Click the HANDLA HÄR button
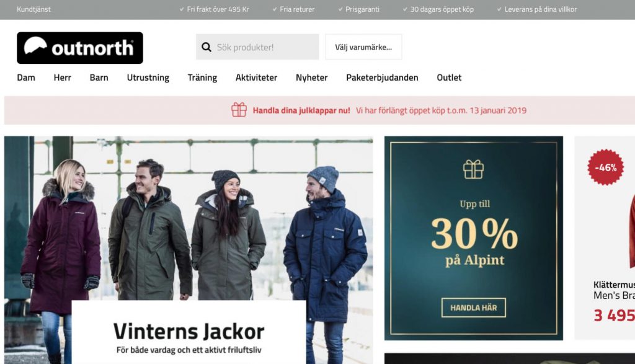 (x=473, y=308)
